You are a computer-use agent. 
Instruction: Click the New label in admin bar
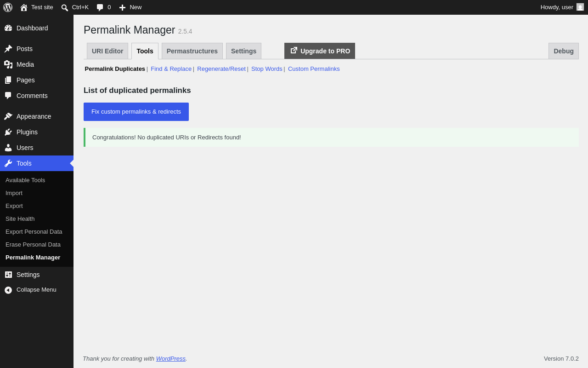coord(136,7)
